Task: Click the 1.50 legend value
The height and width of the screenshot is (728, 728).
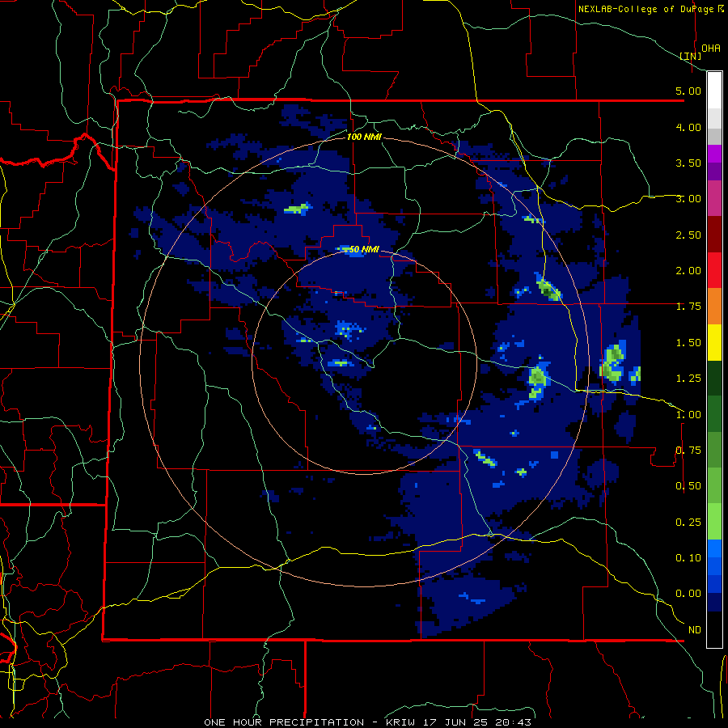Action: (688, 343)
